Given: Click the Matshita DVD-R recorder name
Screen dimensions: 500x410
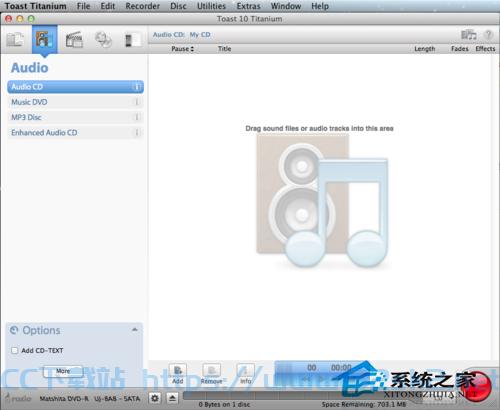Looking at the screenshot, I should tap(90, 398).
